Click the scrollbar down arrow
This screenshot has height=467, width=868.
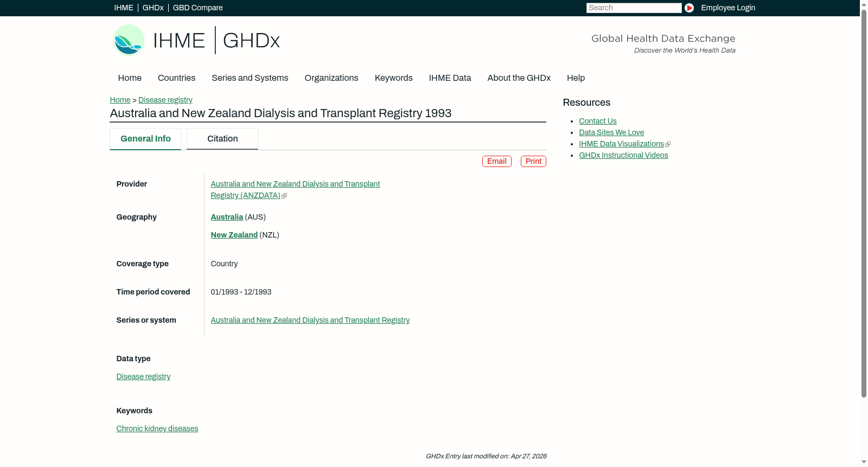point(864,463)
